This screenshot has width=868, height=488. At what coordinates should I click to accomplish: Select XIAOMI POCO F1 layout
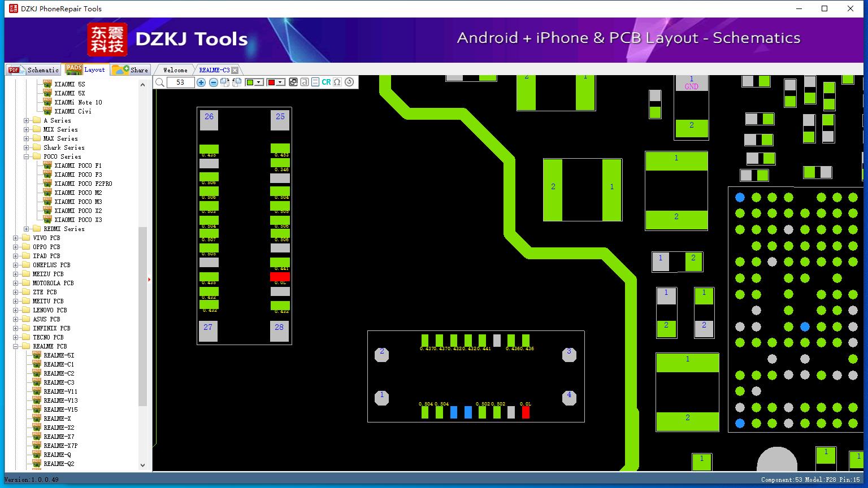(x=78, y=165)
